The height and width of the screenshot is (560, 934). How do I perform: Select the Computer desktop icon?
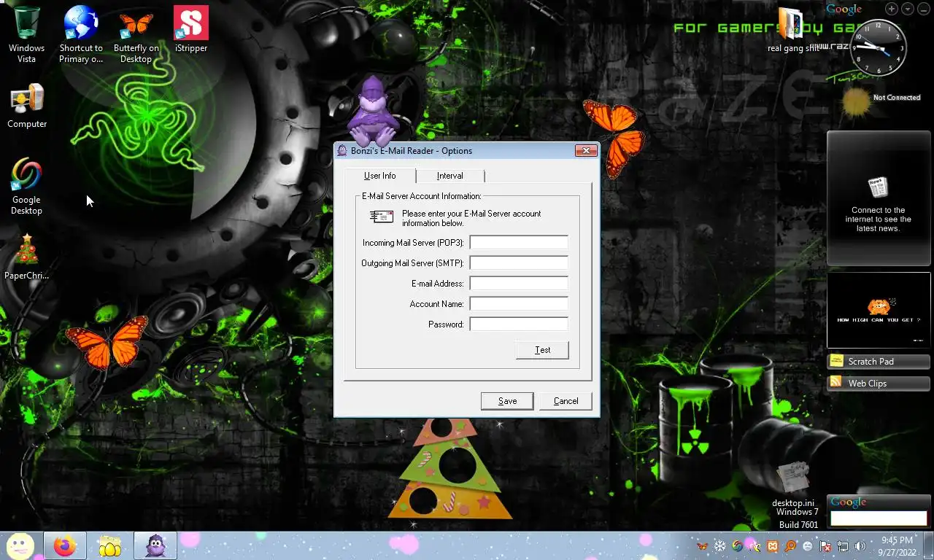pos(27,100)
